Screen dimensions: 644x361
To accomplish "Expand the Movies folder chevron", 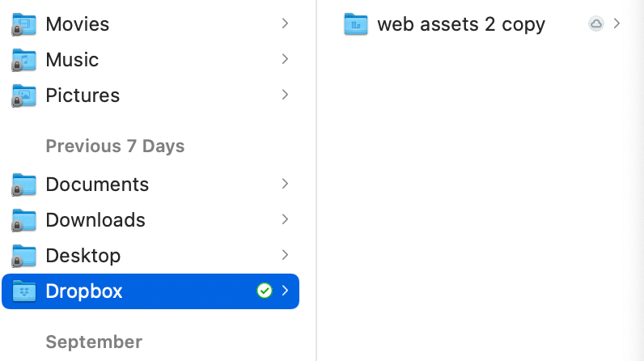I will [x=285, y=24].
